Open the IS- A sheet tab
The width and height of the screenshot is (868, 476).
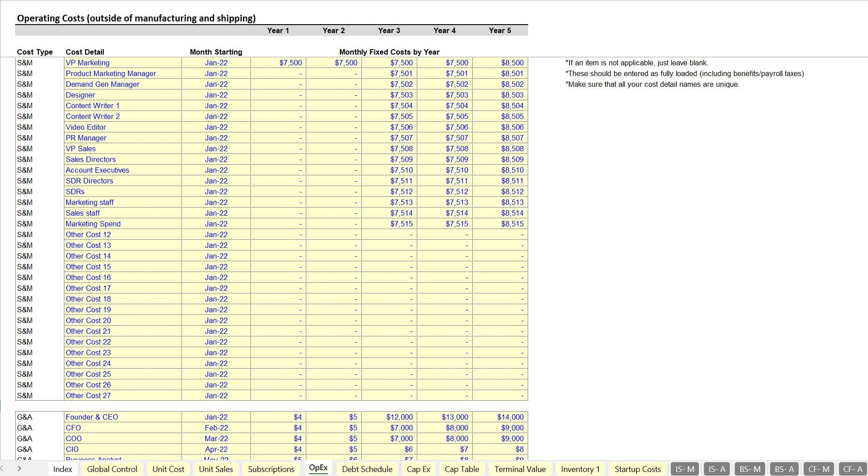717,469
